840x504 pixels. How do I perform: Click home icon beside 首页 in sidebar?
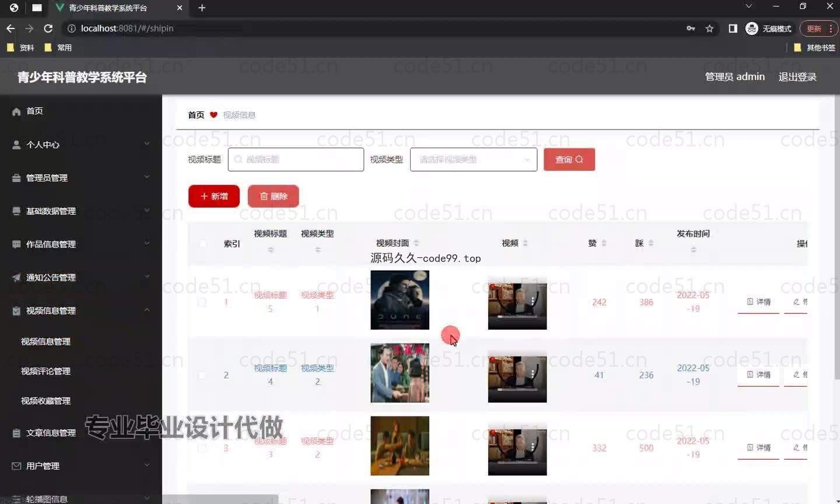click(x=16, y=111)
